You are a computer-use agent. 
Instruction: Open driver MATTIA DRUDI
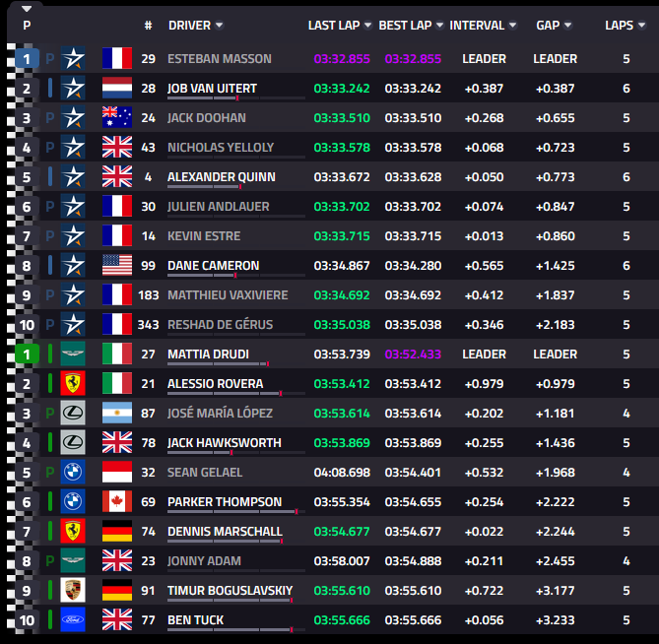(208, 354)
